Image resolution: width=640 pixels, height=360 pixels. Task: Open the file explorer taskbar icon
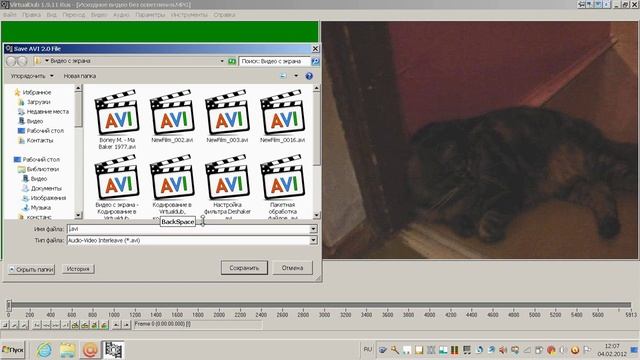point(68,350)
